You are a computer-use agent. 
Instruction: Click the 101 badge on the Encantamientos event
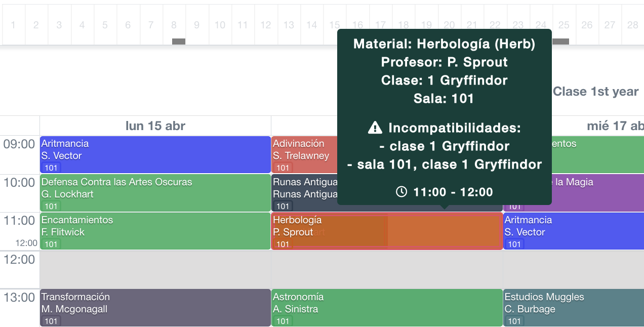[x=51, y=244]
